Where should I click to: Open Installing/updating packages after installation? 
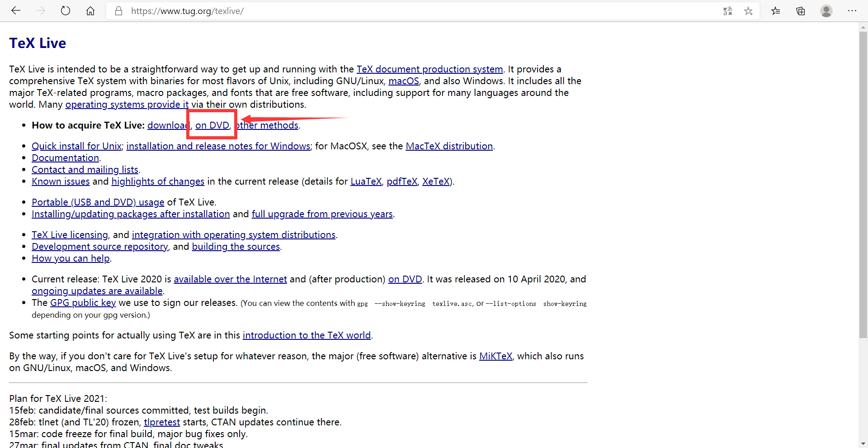pyautogui.click(x=131, y=214)
